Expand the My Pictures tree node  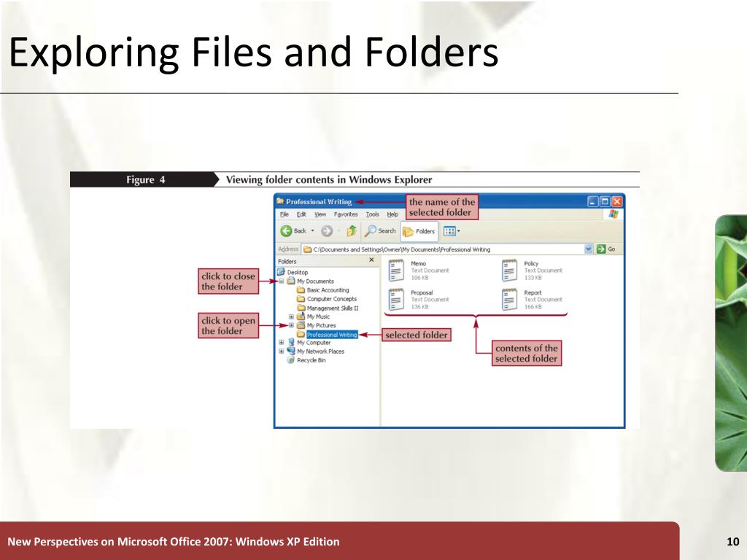291,325
